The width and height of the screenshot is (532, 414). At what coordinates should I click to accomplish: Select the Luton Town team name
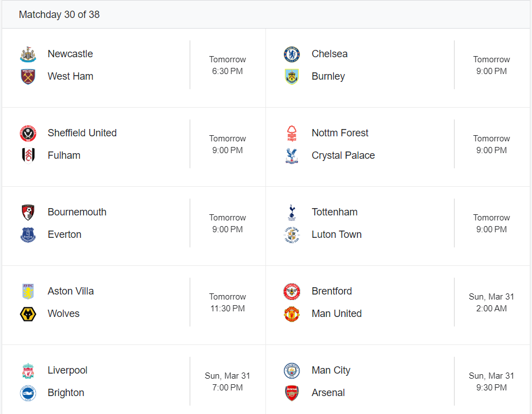click(x=337, y=234)
